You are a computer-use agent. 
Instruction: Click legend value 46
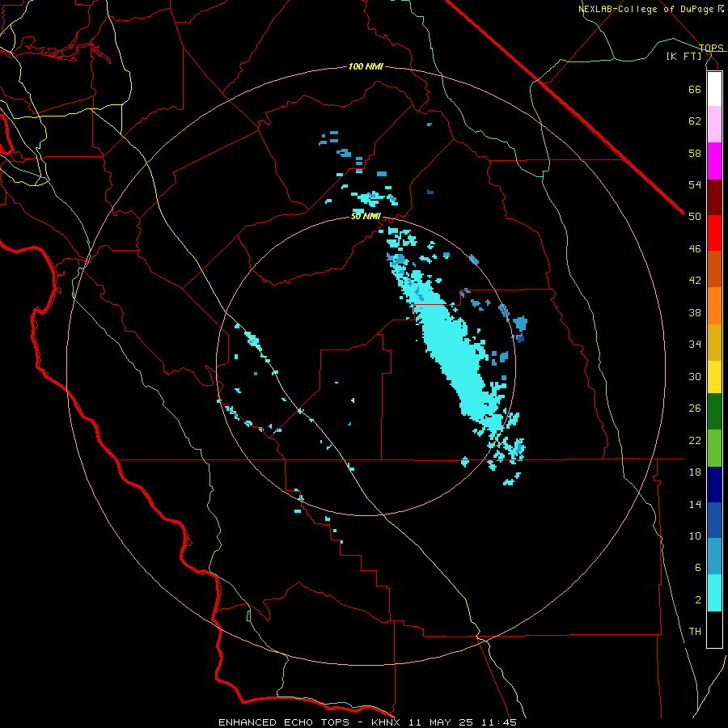[x=695, y=248]
